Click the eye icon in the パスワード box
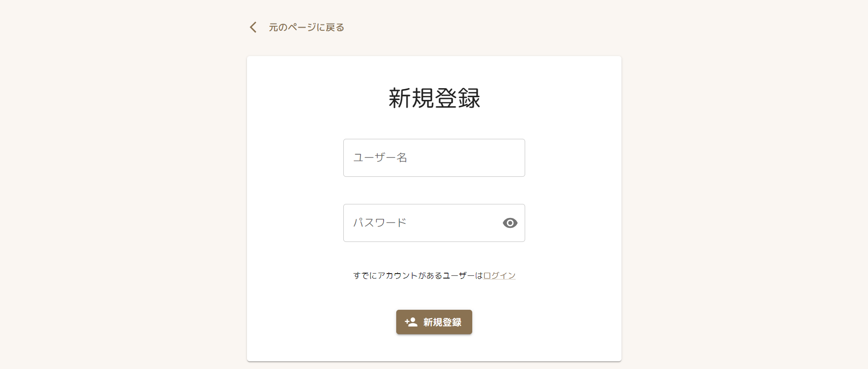Viewport: 868px width, 369px height. pyautogui.click(x=510, y=223)
